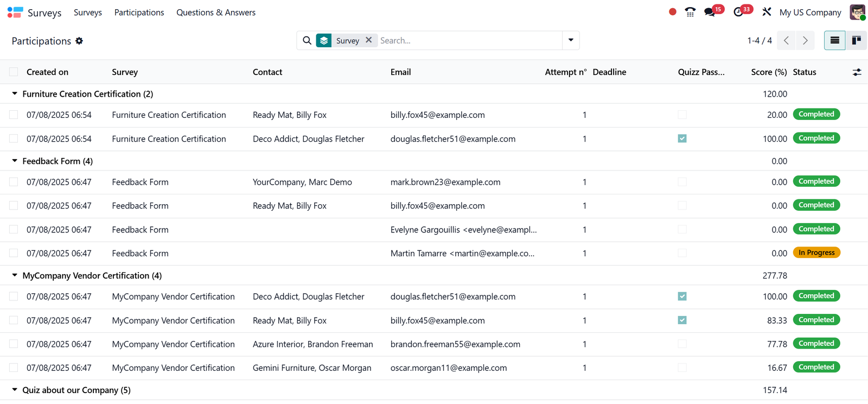Open the My US Company switcher

coord(810,12)
